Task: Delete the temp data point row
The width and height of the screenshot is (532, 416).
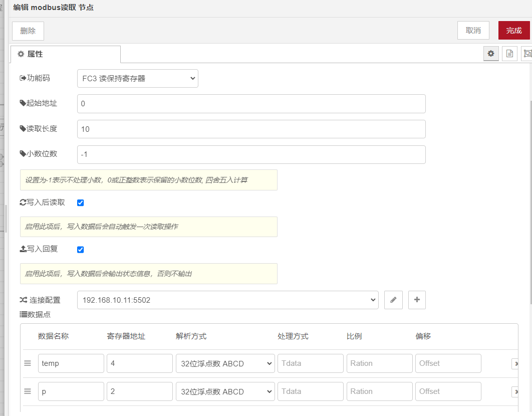Action: 515,363
